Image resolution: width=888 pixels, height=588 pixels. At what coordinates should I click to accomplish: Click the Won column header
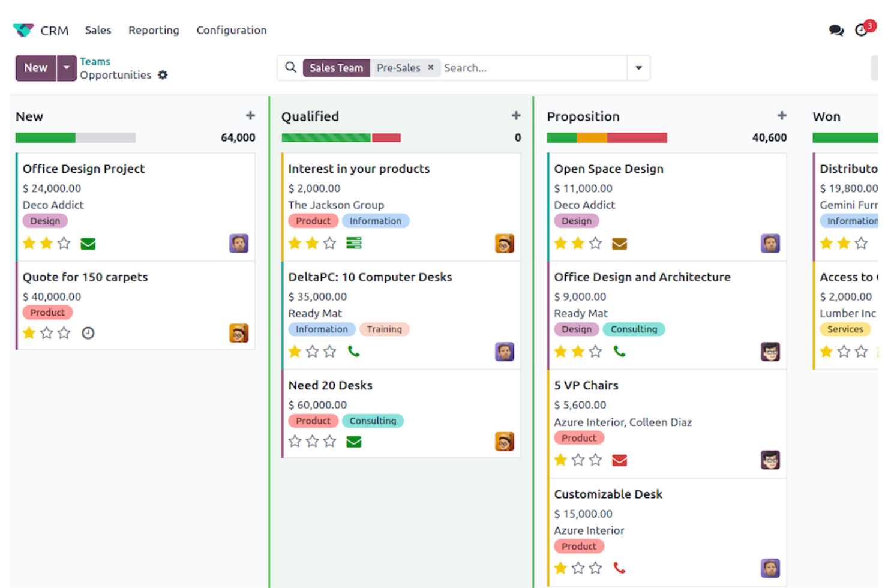(x=827, y=116)
